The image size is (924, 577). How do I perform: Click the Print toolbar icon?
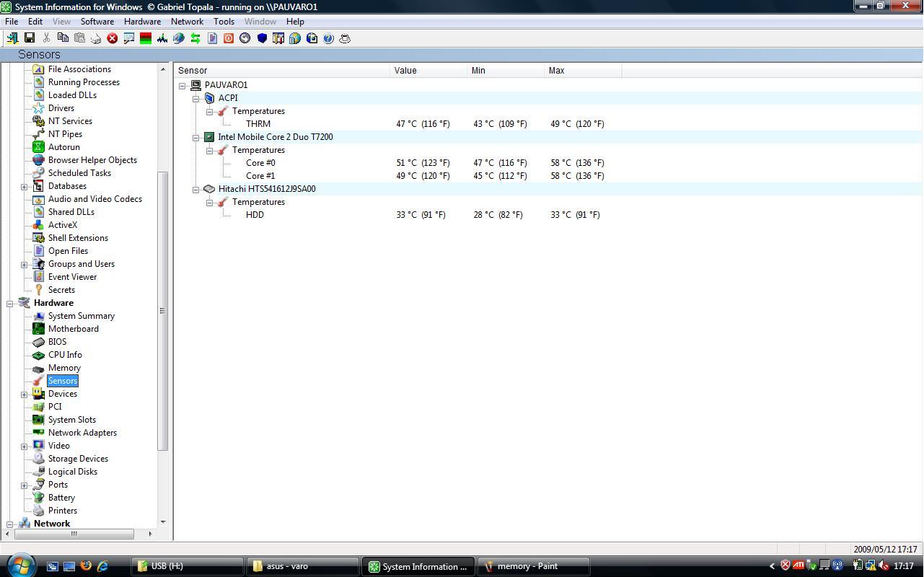click(96, 38)
